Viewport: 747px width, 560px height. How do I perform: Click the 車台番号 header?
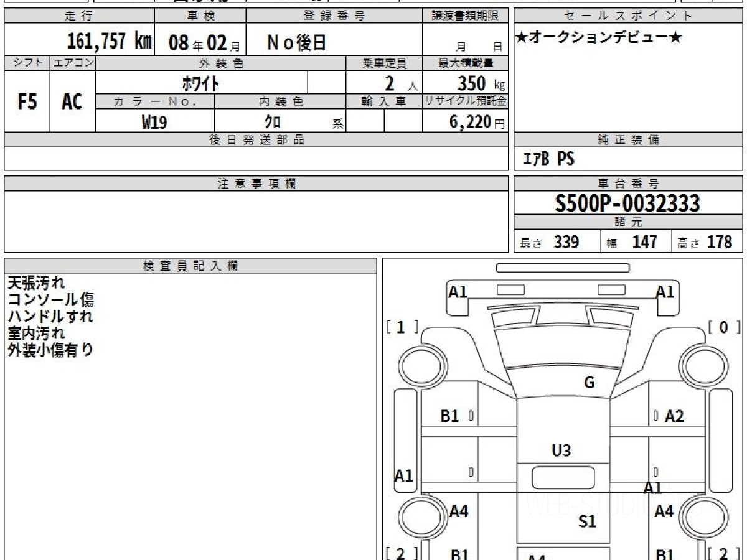[x=628, y=184]
